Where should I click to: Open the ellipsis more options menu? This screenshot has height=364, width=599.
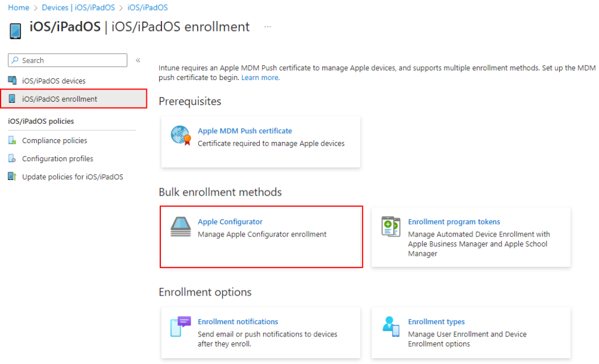[267, 27]
